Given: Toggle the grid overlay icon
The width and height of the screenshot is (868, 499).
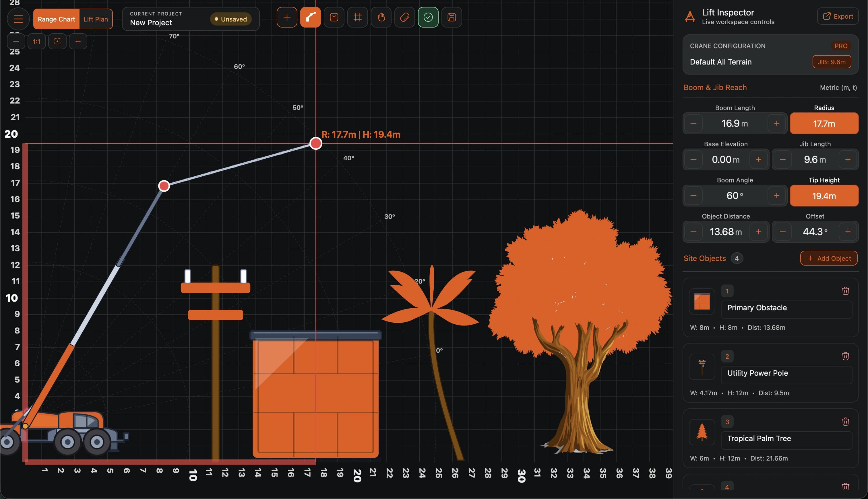Looking at the screenshot, I should click(x=357, y=17).
